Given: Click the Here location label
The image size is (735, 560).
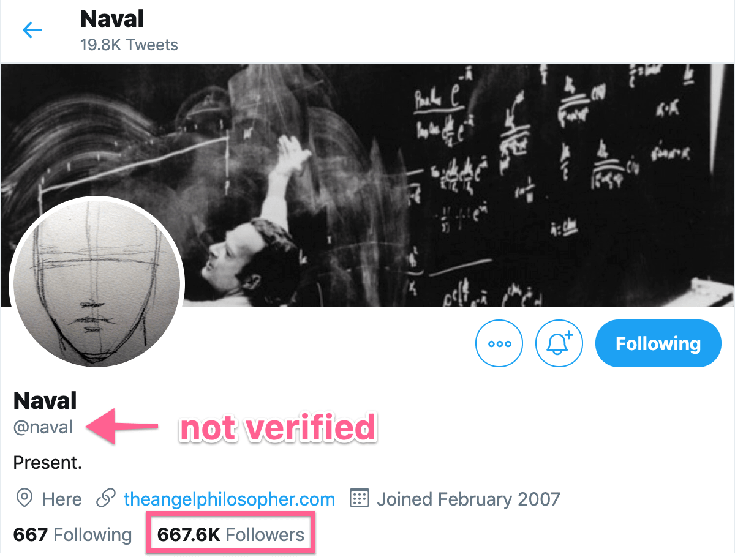Looking at the screenshot, I should [x=62, y=499].
